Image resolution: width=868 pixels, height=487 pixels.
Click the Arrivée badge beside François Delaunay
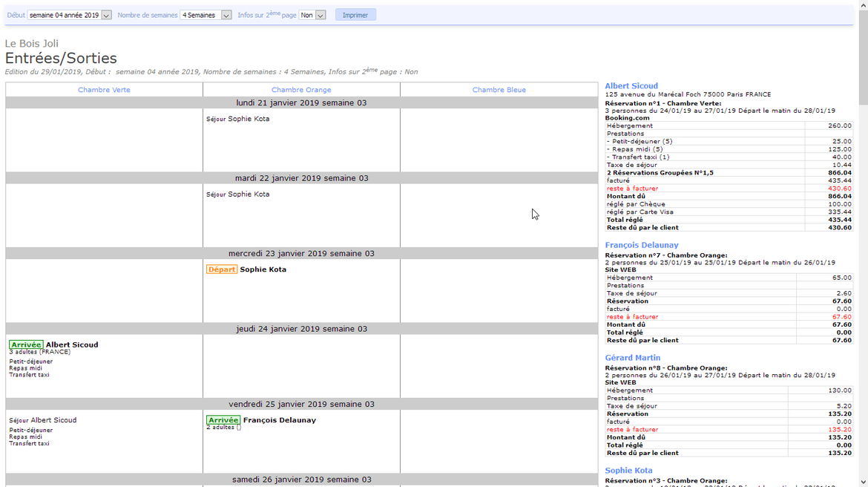[223, 420]
